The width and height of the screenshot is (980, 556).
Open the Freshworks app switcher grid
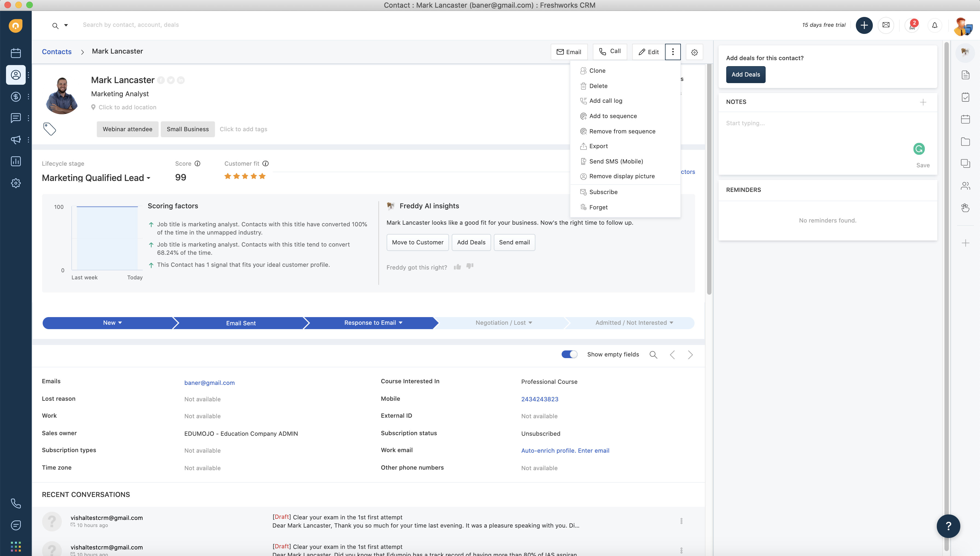[16, 546]
